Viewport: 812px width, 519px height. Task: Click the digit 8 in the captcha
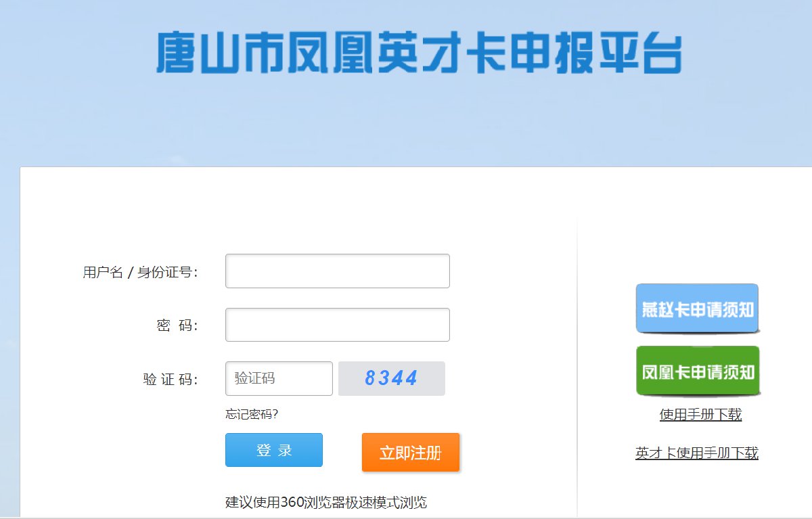click(x=370, y=378)
